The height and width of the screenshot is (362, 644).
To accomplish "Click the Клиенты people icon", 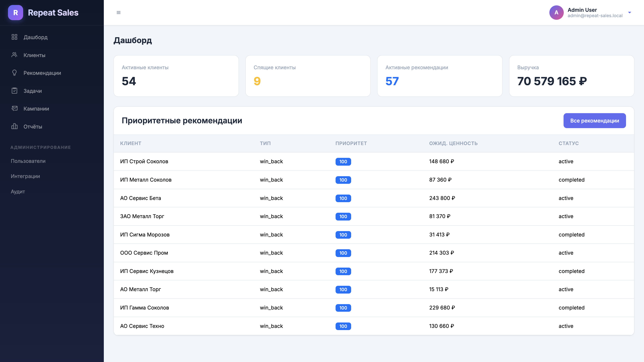I will (x=14, y=55).
